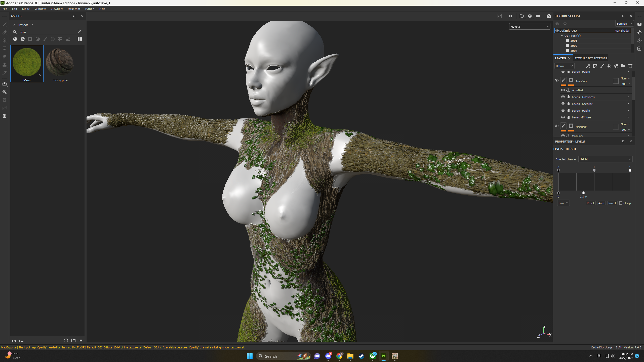Select the Polygon Fill tool
This screenshot has height=362, width=644.
point(5,49)
